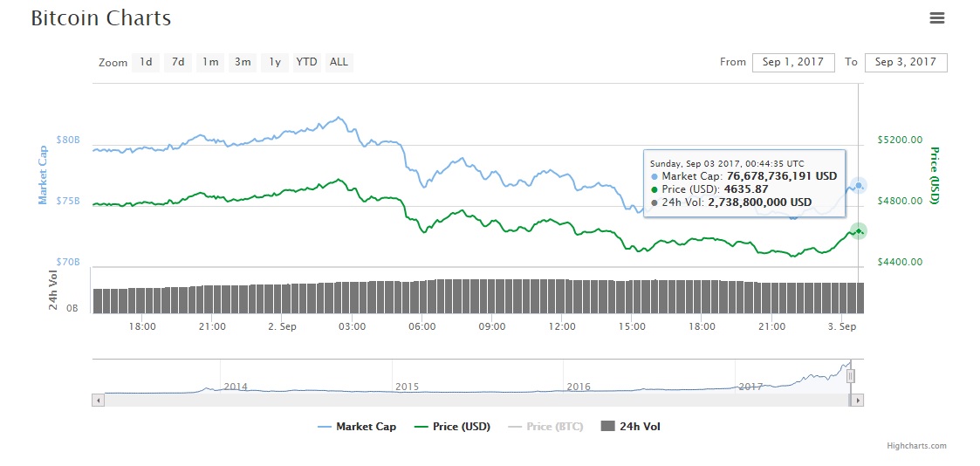Select the 1m zoom option
The height and width of the screenshot is (466, 980).
pos(210,62)
